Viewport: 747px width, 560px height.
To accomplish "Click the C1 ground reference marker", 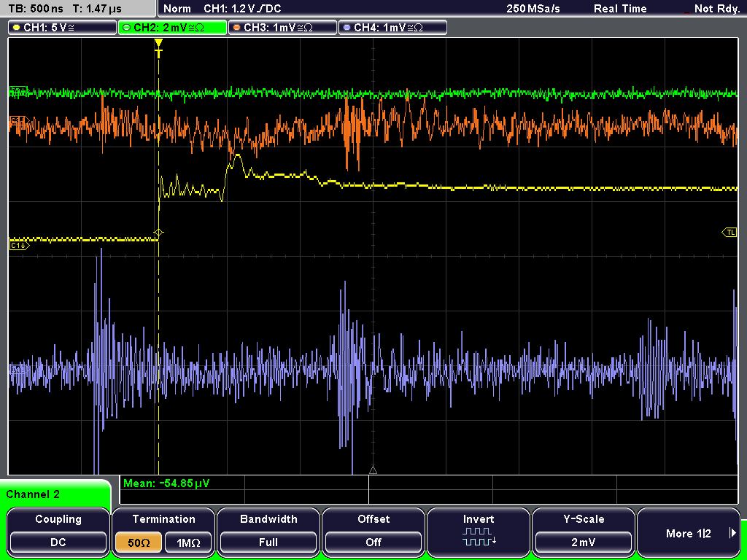I will coord(19,246).
